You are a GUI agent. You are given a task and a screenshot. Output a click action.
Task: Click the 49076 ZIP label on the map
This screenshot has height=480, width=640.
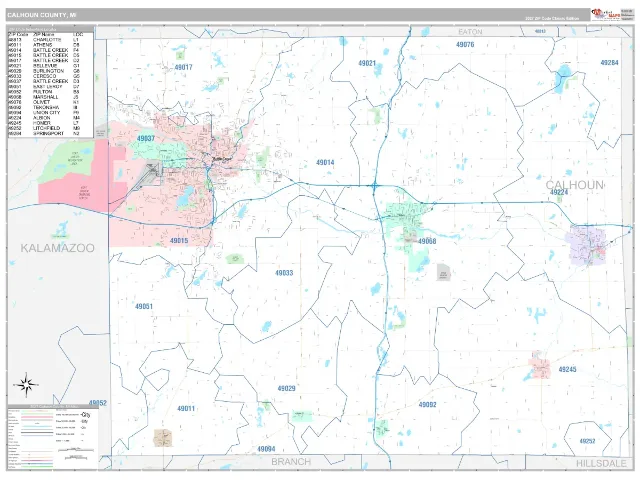click(x=465, y=44)
